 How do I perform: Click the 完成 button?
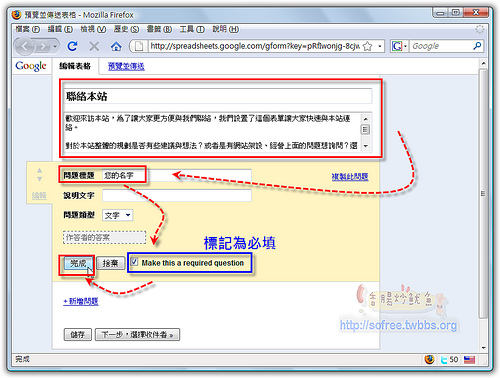(78, 264)
